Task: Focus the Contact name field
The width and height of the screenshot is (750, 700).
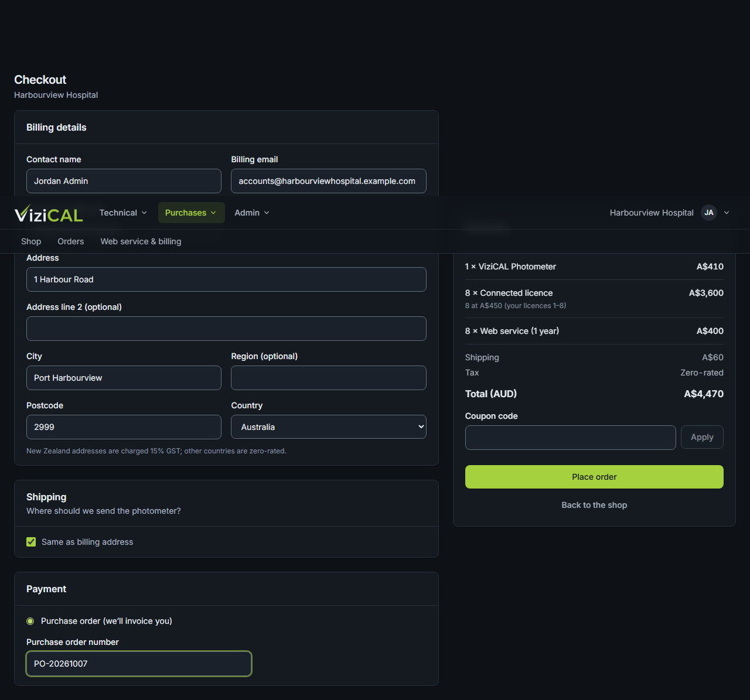Action: pyautogui.click(x=124, y=181)
